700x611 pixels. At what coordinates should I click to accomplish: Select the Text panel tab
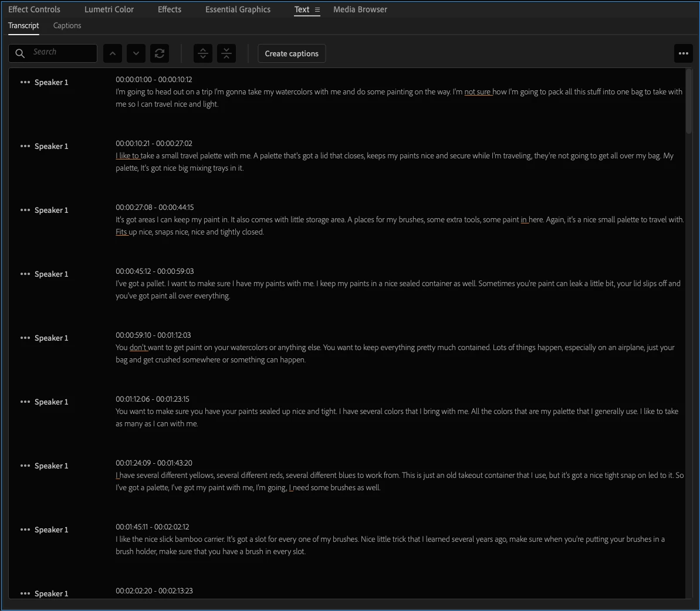(x=302, y=9)
